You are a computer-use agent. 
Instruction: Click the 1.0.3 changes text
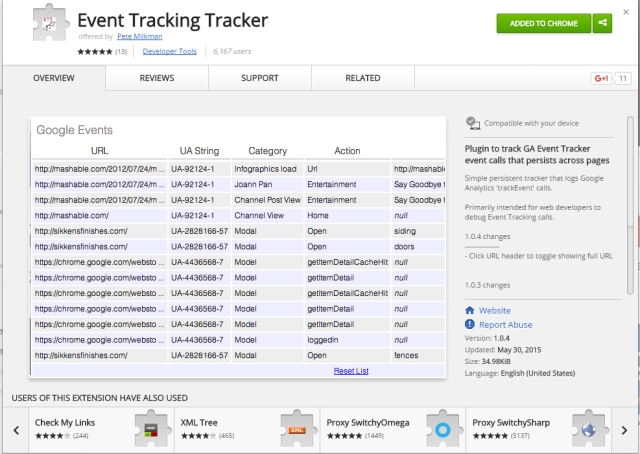pyautogui.click(x=487, y=285)
